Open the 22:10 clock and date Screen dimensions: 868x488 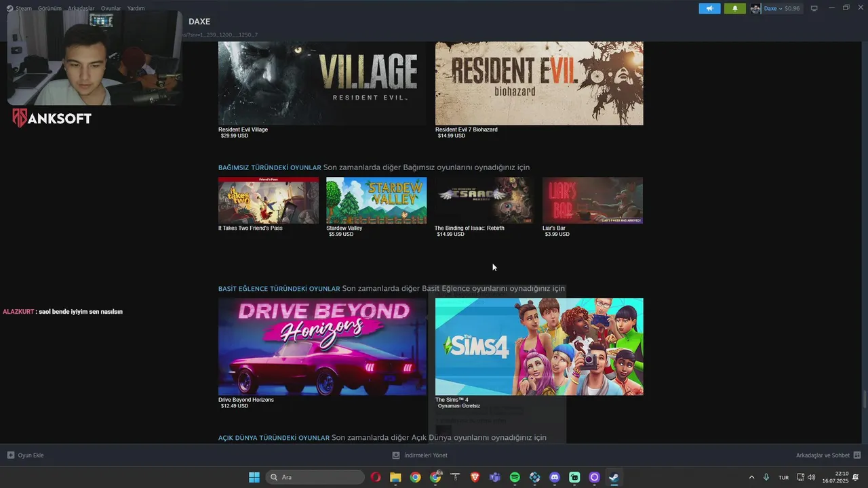click(835, 477)
